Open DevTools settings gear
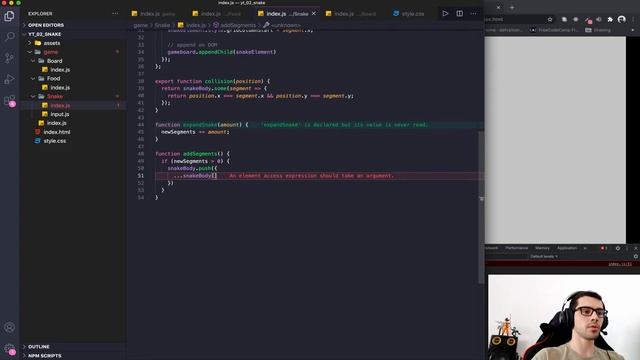This screenshot has height=360, width=640. [x=618, y=248]
